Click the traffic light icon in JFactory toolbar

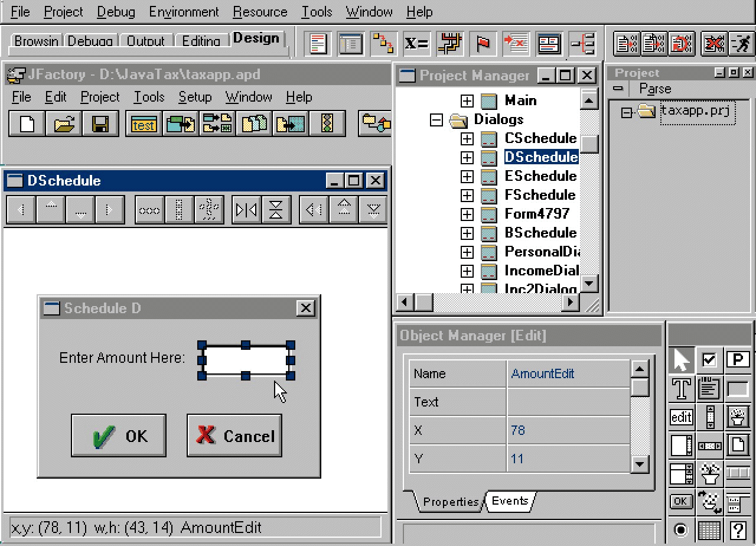click(x=327, y=123)
